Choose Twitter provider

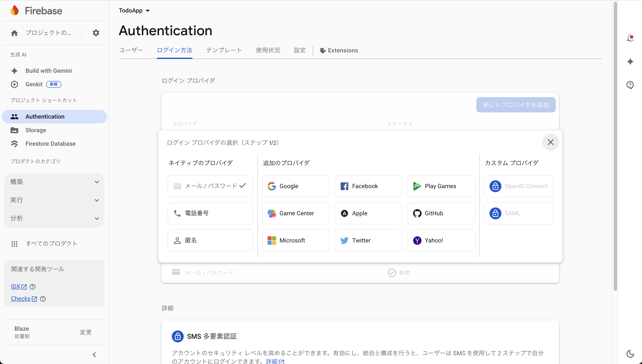pyautogui.click(x=368, y=241)
